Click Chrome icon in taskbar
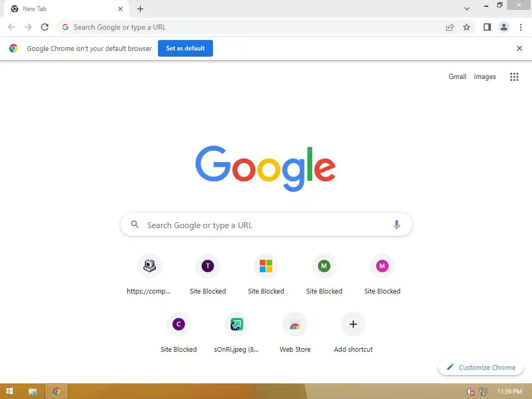Viewport: 532px width, 399px height. (56, 391)
